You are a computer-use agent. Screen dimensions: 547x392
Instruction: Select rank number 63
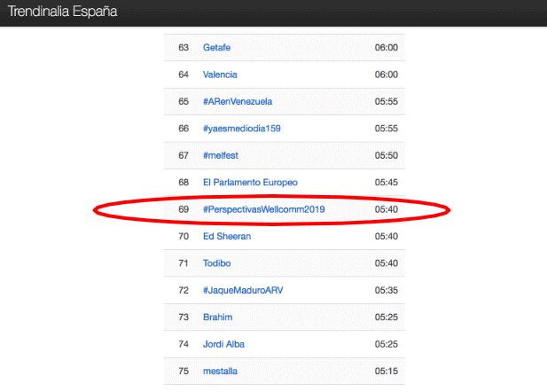point(184,48)
